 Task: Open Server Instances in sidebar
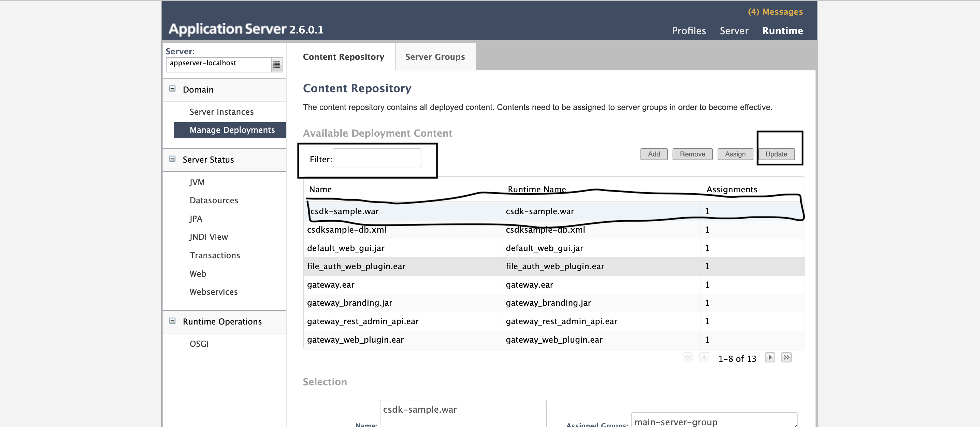tap(221, 112)
